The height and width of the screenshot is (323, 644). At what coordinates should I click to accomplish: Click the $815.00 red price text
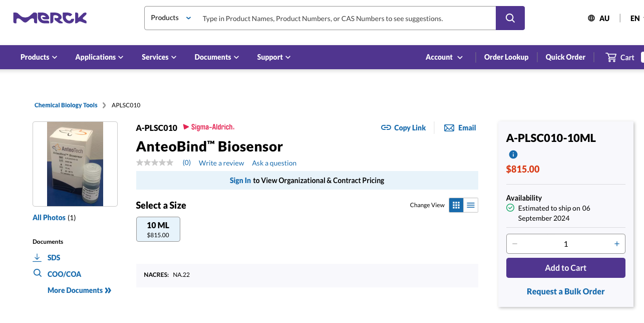[x=523, y=169]
